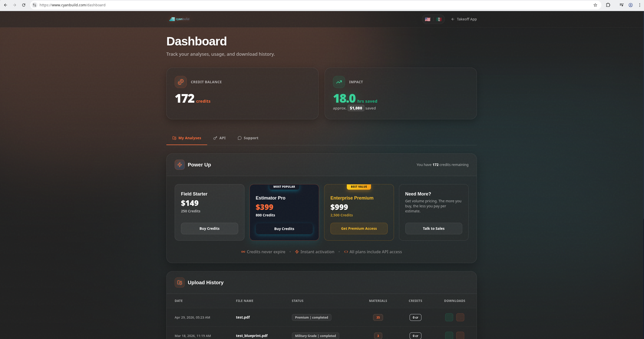Click the '0 cr' badge in test.pdf row
The width and height of the screenshot is (644, 339).
[x=415, y=317]
